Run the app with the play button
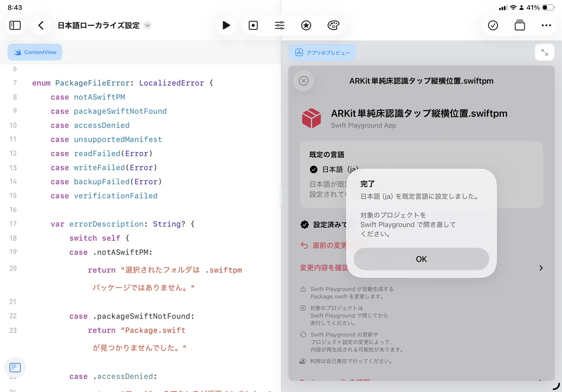The height and width of the screenshot is (392, 562). point(226,25)
